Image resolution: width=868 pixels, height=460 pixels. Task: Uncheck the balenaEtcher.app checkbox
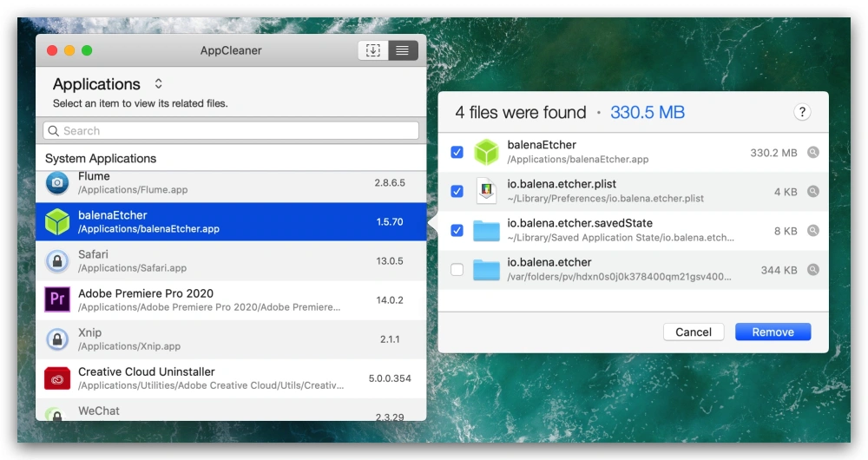[457, 152]
